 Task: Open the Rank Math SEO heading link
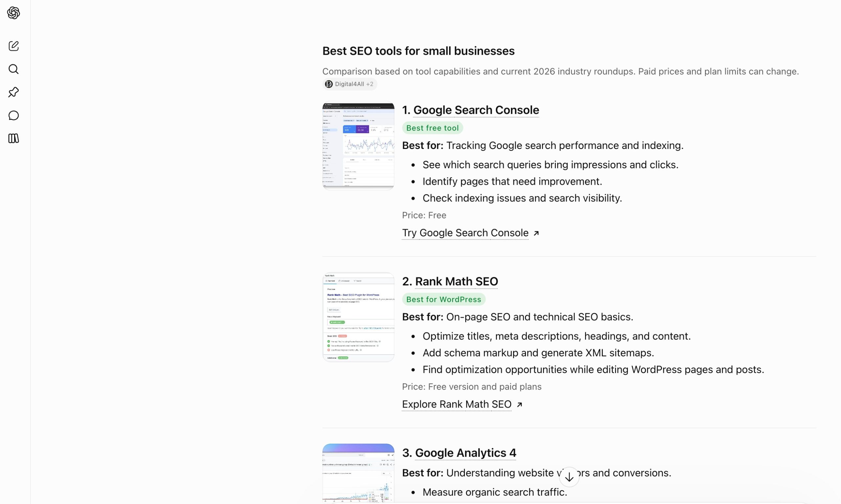(x=457, y=282)
